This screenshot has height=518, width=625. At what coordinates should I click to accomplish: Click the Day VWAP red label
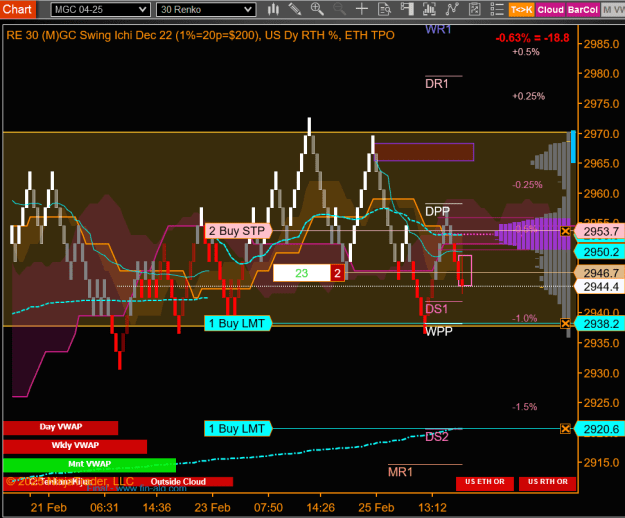tap(61, 428)
